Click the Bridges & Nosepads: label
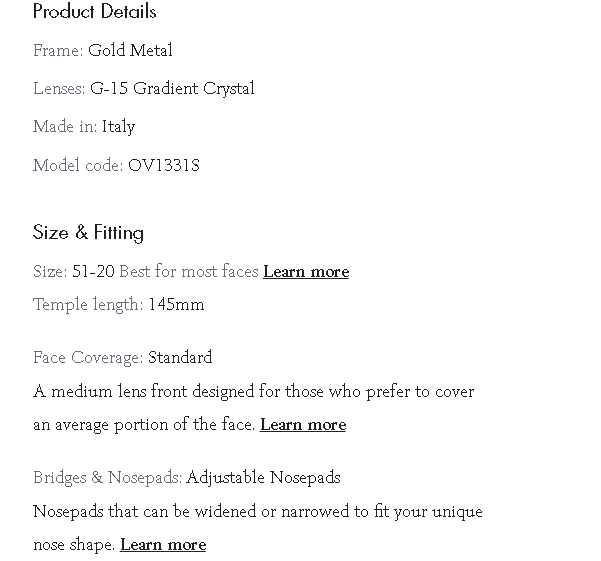Image resolution: width=601 pixels, height=561 pixels. point(107,478)
